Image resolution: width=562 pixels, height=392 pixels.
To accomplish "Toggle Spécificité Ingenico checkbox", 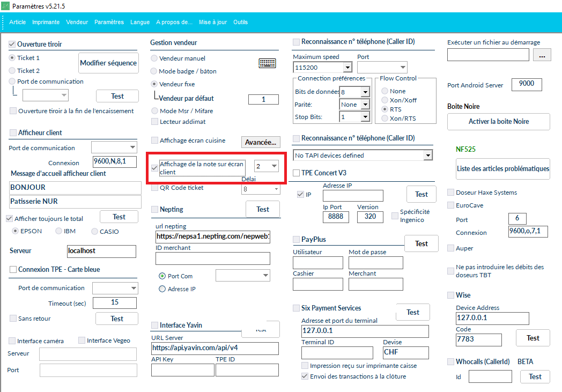I will pos(395,216).
